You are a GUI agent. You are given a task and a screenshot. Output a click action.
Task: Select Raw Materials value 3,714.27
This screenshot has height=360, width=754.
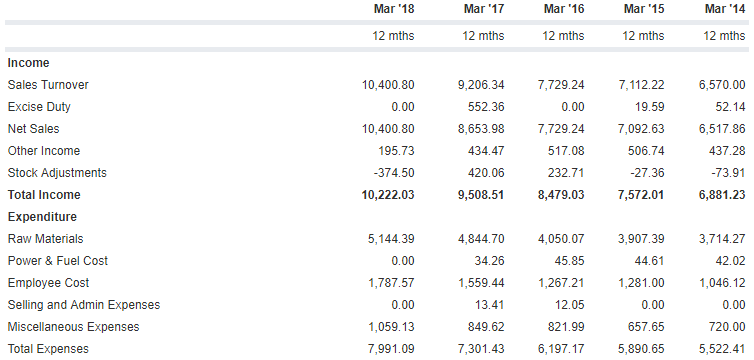[x=722, y=239]
